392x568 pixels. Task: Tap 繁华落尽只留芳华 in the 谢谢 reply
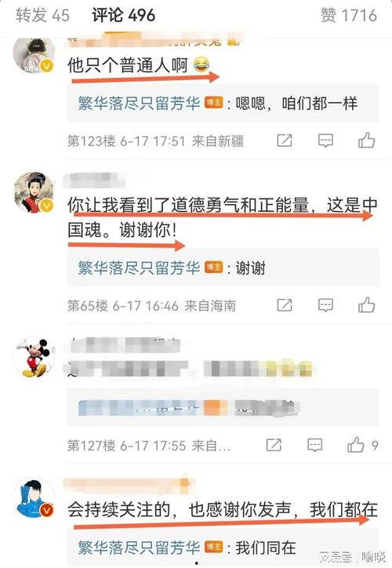(139, 268)
